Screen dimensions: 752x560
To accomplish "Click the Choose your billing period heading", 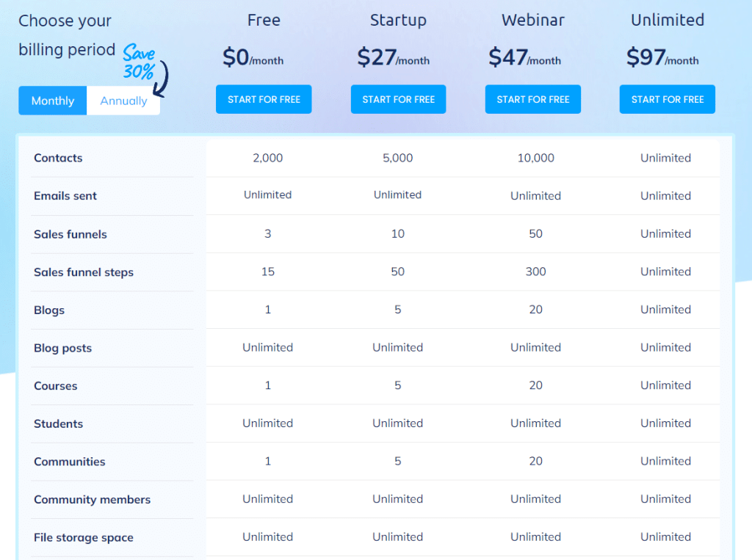I will (67, 35).
